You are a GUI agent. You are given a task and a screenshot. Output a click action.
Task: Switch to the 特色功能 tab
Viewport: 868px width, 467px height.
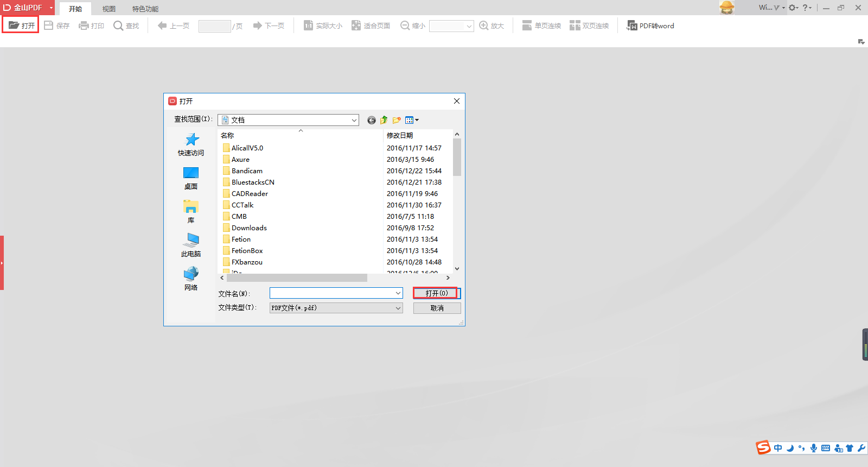tap(145, 9)
